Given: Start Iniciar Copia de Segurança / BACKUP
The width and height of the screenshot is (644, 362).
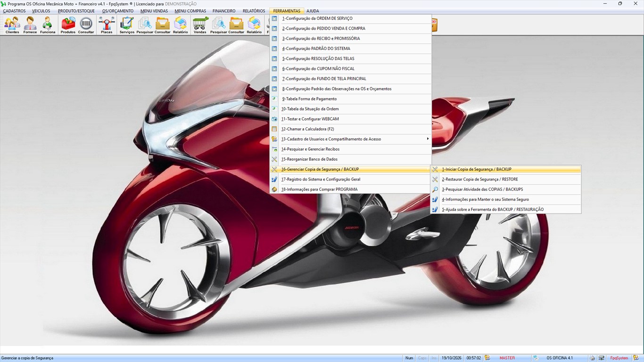Looking at the screenshot, I should (506, 169).
